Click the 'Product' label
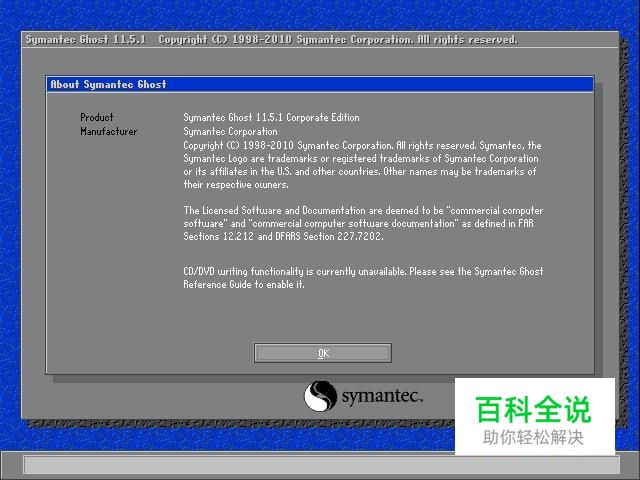 [x=97, y=118]
